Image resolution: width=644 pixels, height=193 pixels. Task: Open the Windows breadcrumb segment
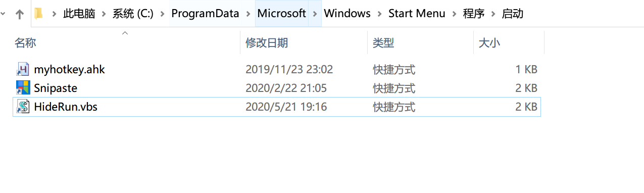pyautogui.click(x=347, y=14)
